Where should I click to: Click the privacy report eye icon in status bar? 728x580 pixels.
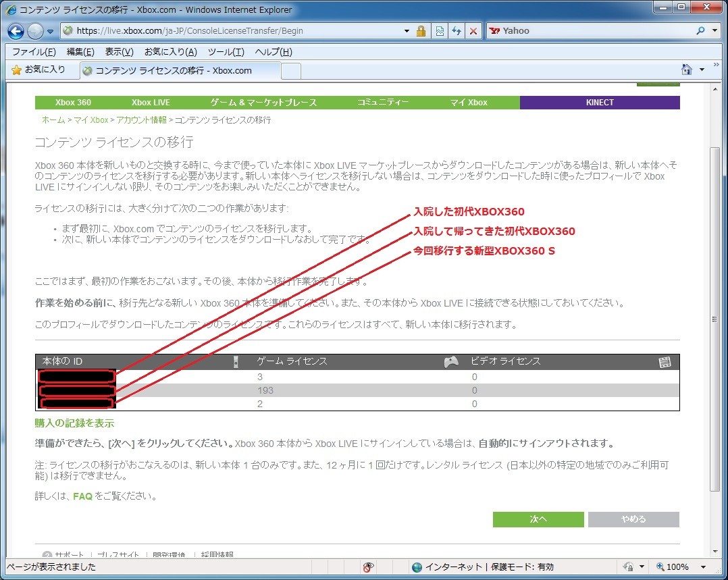(x=368, y=567)
